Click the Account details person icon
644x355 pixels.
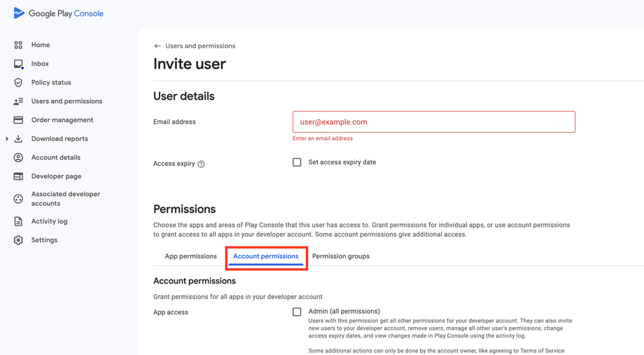coord(18,158)
